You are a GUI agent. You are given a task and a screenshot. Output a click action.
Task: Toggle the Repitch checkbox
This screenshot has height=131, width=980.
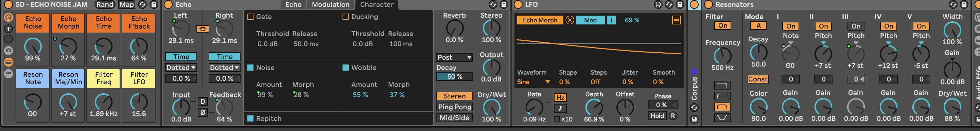pos(250,118)
